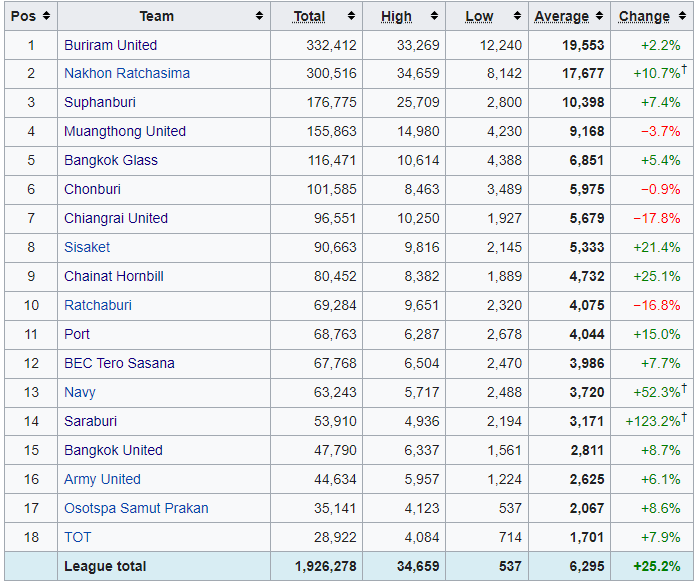Click the Total column header label
This screenshot has height=586, width=696.
click(x=309, y=16)
